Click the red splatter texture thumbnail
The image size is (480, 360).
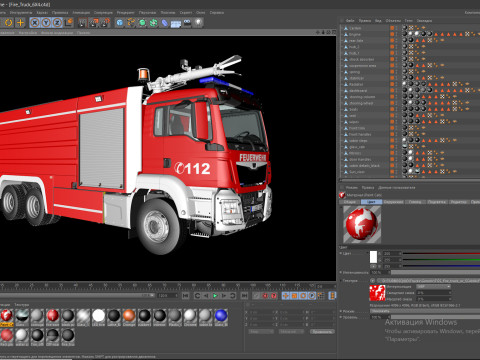point(377,293)
